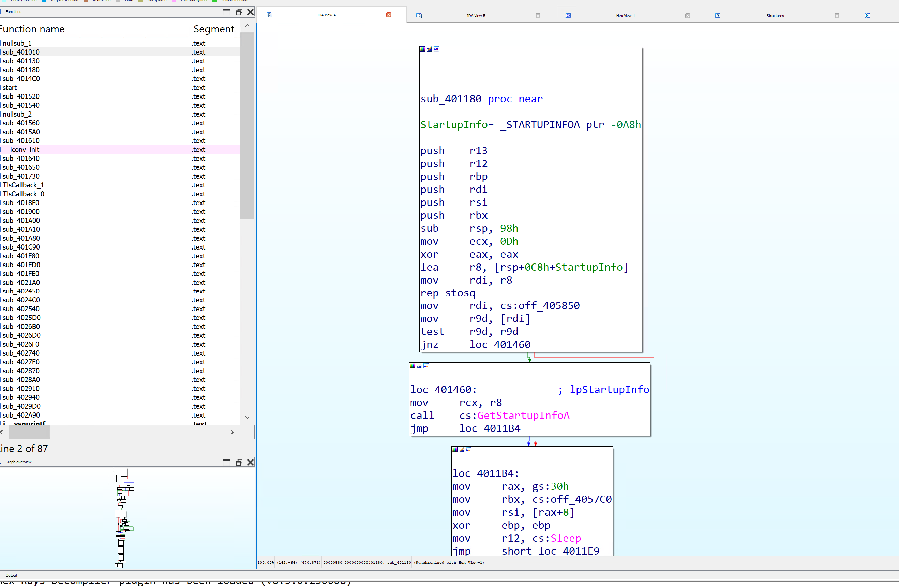The width and height of the screenshot is (899, 588).
Task: Select the nullsub_1 function row
Action: [120, 43]
